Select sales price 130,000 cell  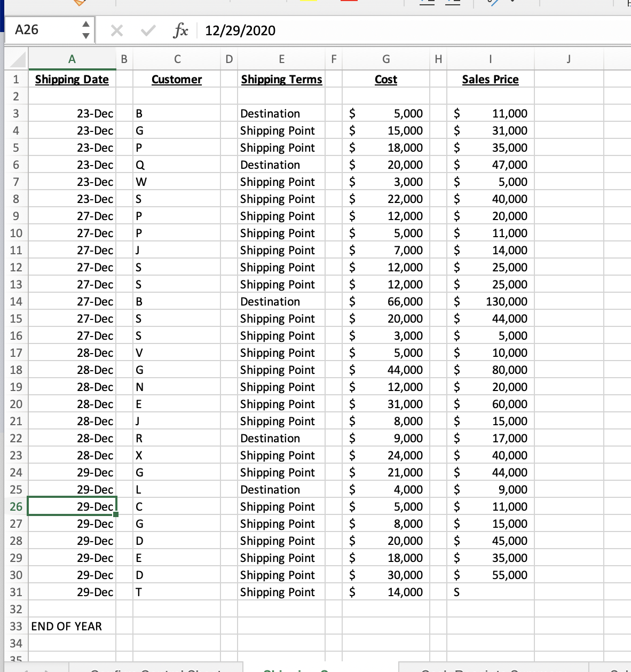(x=491, y=301)
